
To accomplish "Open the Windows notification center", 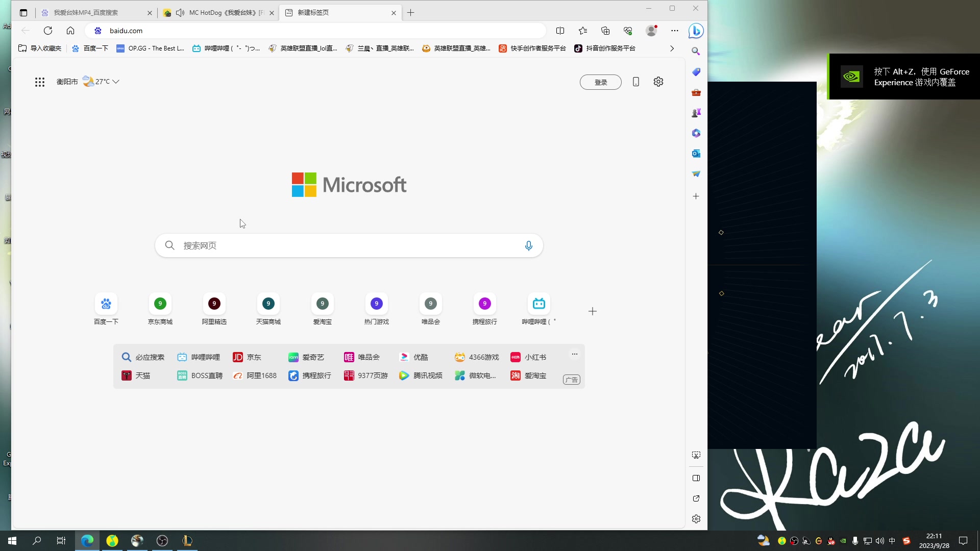I will tap(963, 541).
